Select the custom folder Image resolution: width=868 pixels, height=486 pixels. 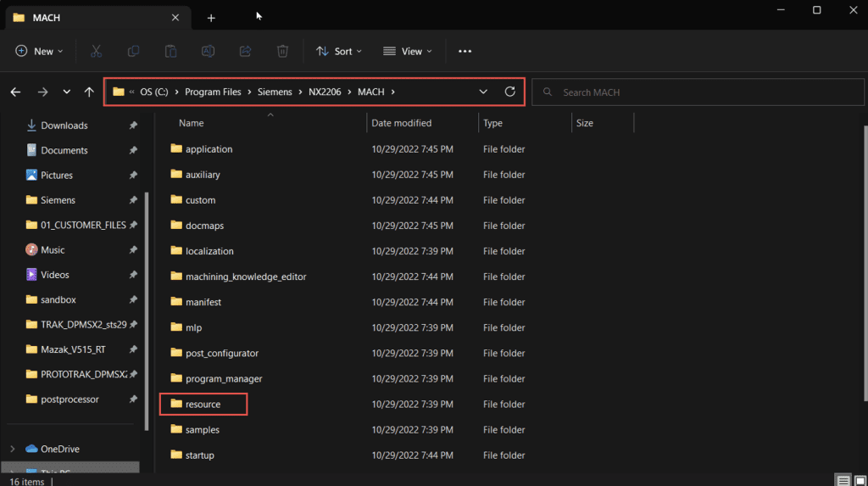click(x=193, y=200)
